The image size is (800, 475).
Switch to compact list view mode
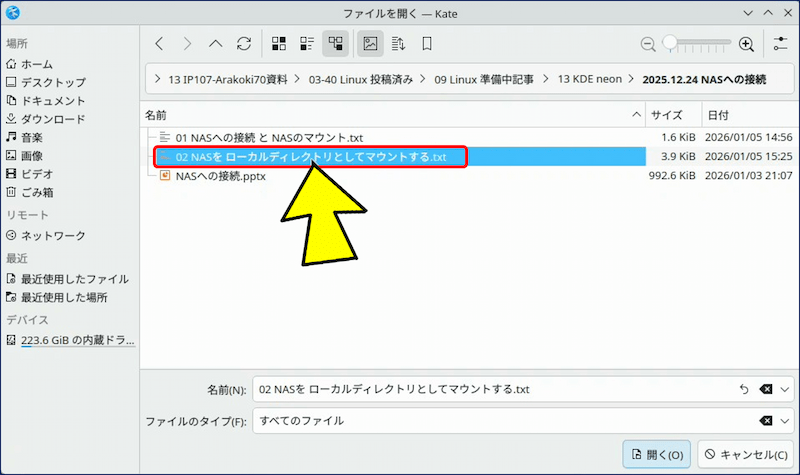(x=307, y=44)
